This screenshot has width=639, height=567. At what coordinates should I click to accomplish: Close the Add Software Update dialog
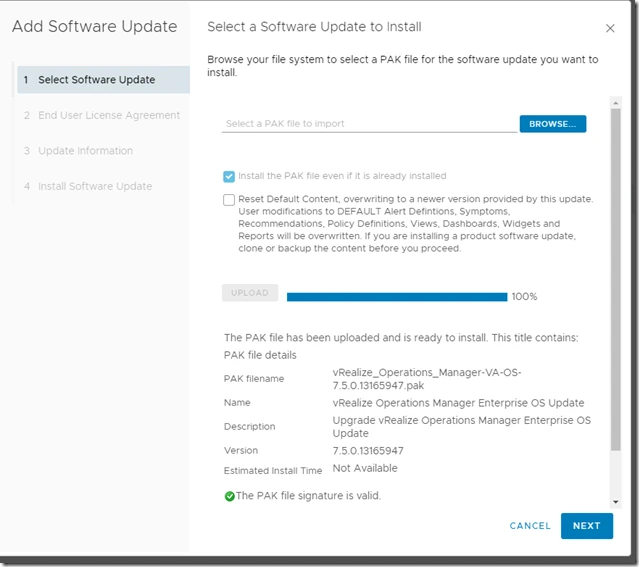coord(610,28)
